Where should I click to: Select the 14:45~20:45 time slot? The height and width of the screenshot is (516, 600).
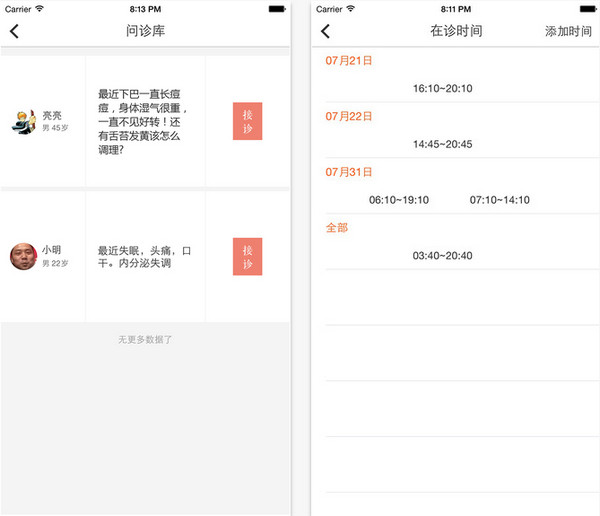442,144
